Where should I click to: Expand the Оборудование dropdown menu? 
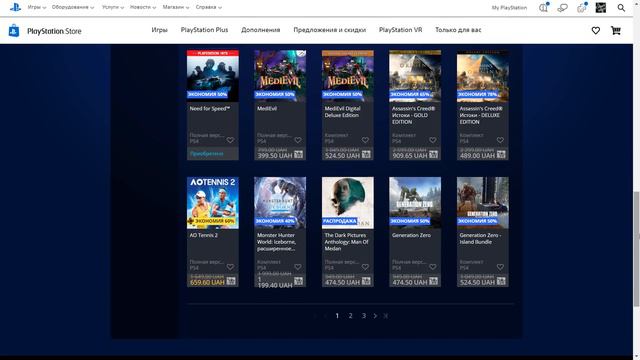click(x=73, y=7)
